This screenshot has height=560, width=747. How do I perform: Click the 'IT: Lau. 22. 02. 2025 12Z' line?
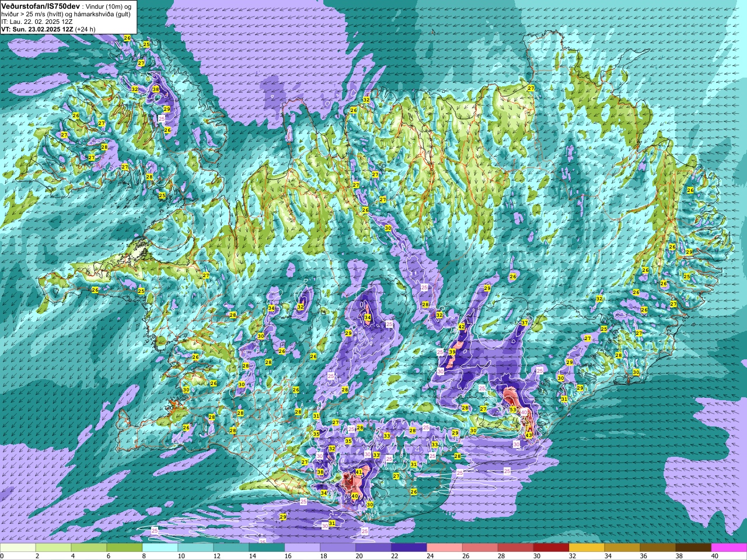pos(37,22)
